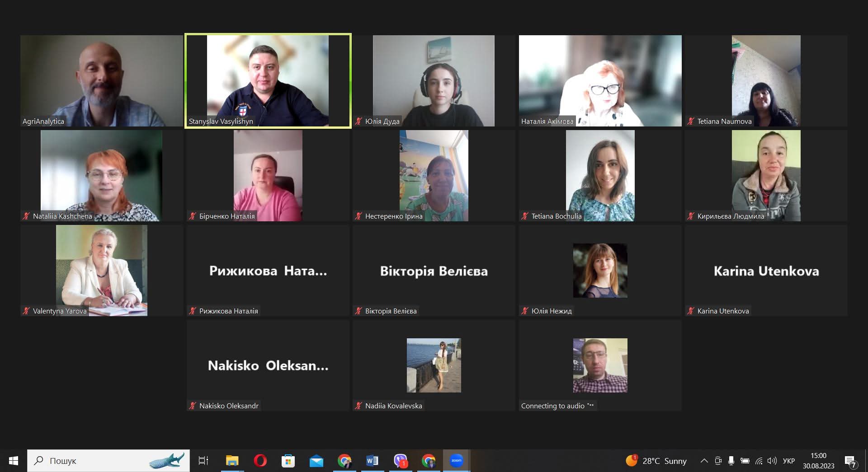Image resolution: width=868 pixels, height=472 pixels.
Task: Open Task View from the taskbar
Action: coord(203,461)
